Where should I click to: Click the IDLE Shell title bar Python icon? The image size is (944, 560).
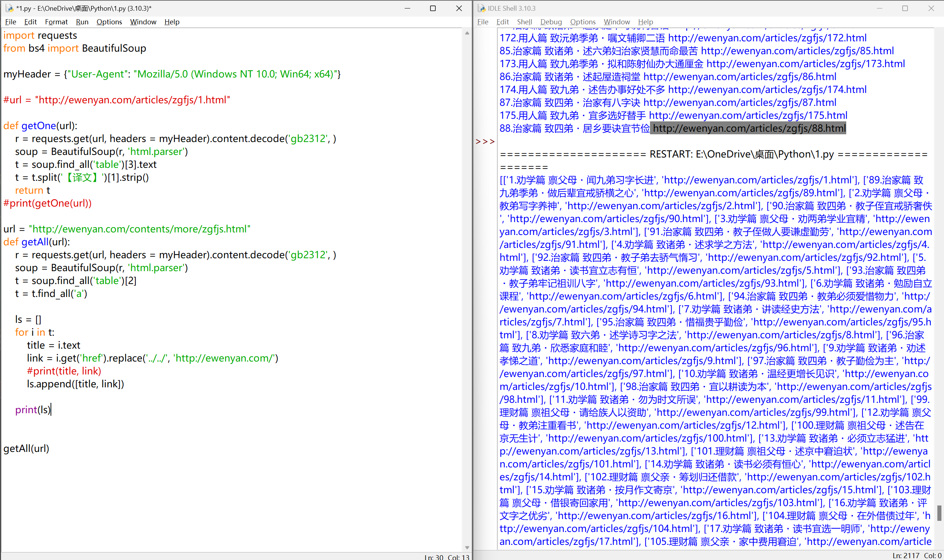(481, 8)
